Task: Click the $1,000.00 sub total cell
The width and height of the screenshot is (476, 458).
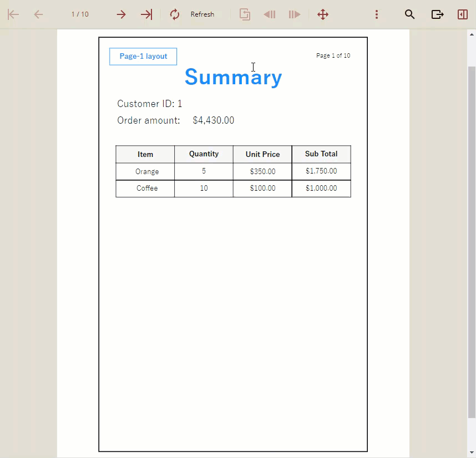Action: (321, 189)
